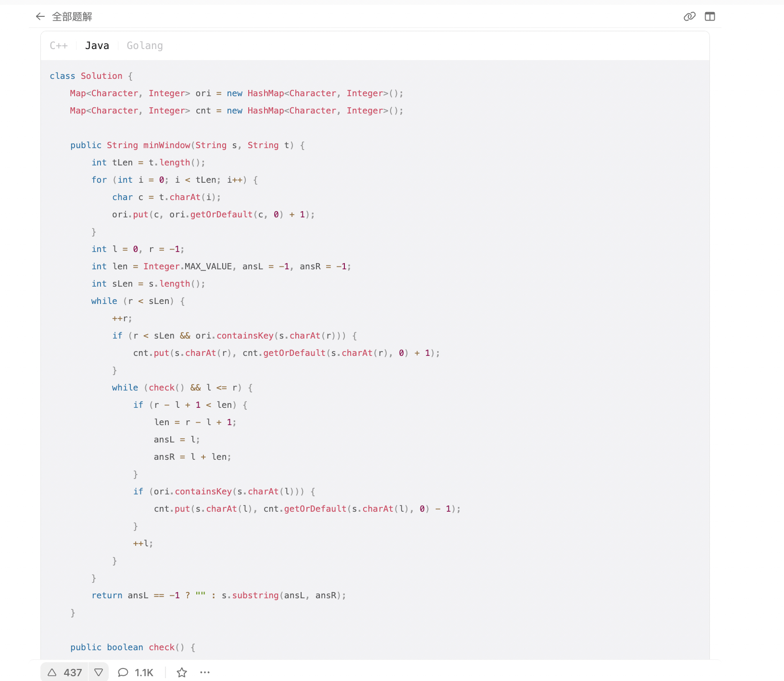Click the '++l;' statement

[x=143, y=543]
